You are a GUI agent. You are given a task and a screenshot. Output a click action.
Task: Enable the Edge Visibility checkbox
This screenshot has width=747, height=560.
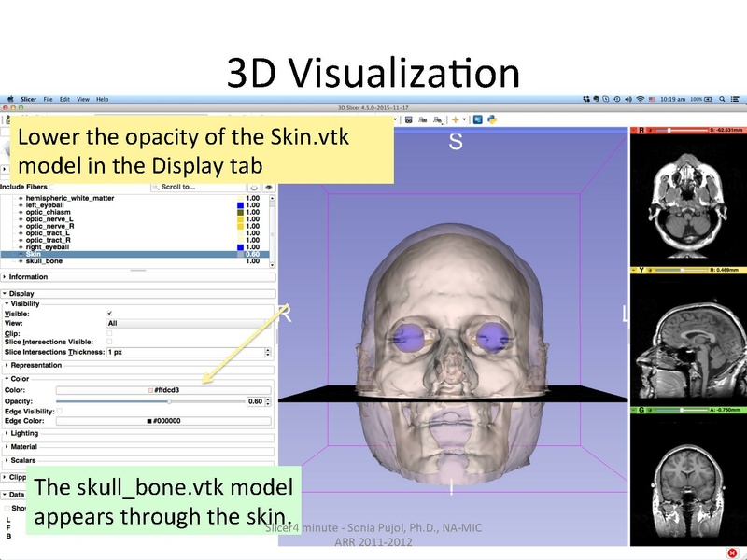coord(60,411)
